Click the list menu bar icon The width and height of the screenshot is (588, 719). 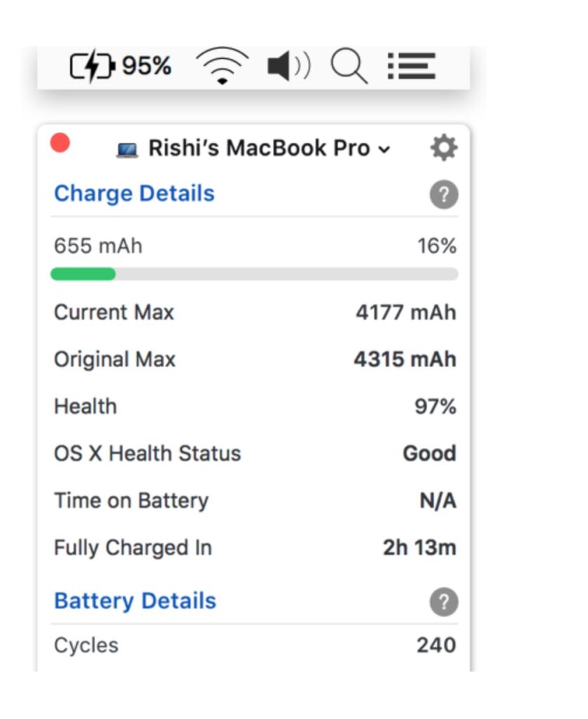(x=410, y=65)
